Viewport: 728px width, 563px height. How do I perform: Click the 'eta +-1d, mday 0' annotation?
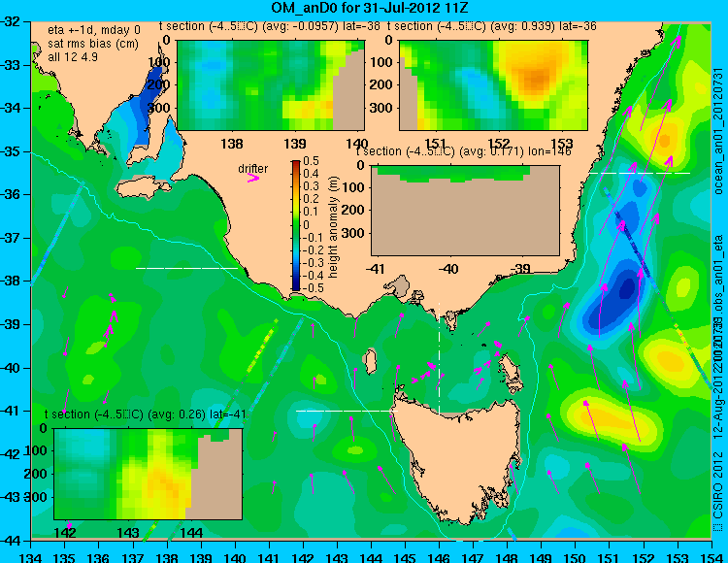point(94,30)
